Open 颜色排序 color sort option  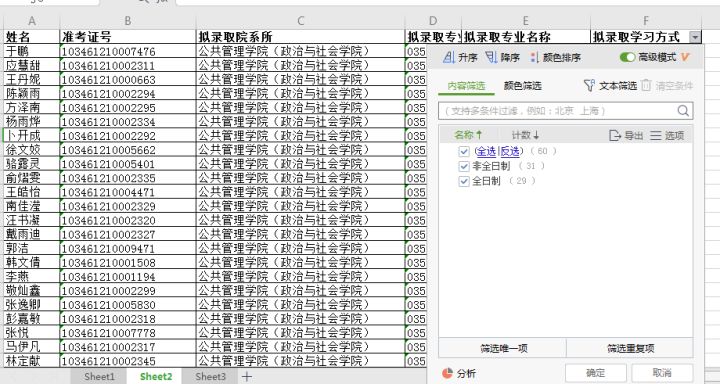click(555, 57)
